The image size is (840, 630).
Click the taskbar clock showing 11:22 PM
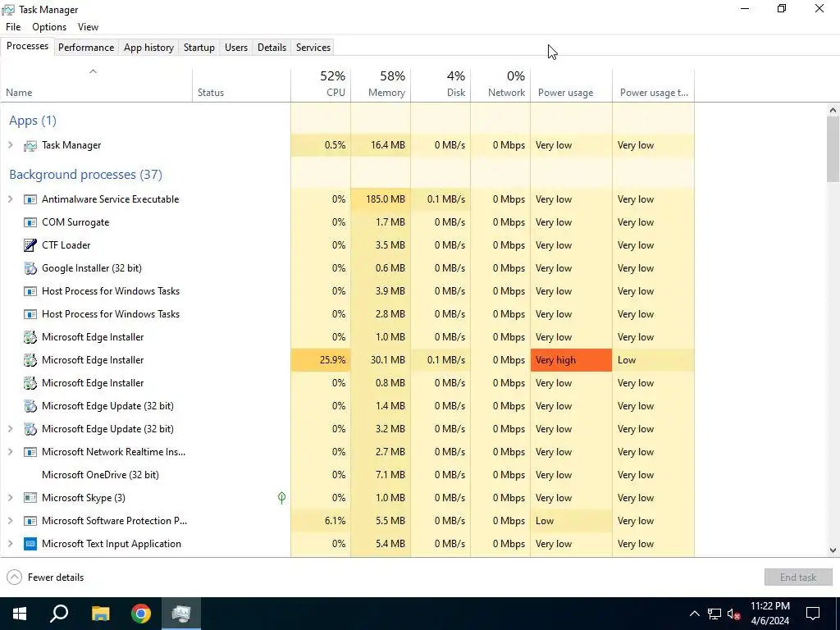pyautogui.click(x=770, y=614)
